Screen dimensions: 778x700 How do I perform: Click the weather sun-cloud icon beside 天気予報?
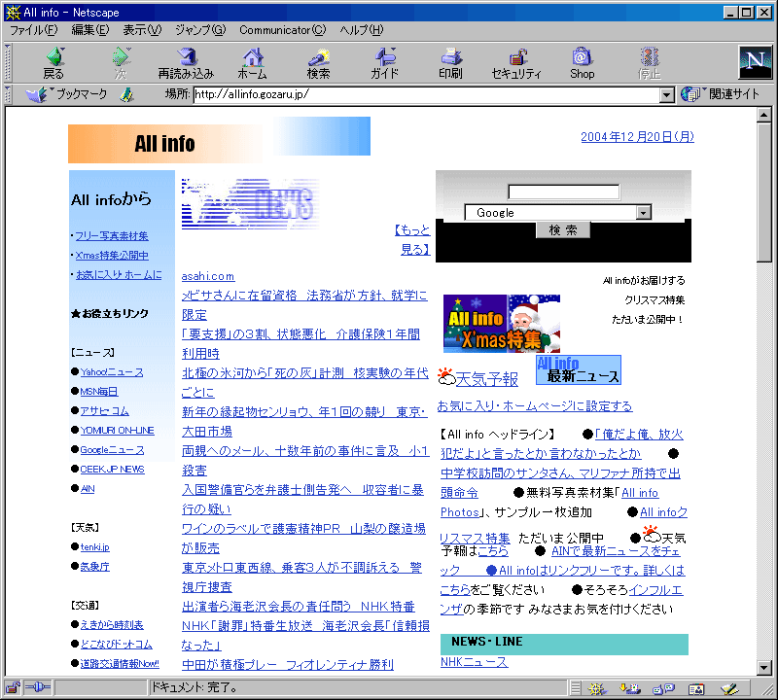coord(446,377)
